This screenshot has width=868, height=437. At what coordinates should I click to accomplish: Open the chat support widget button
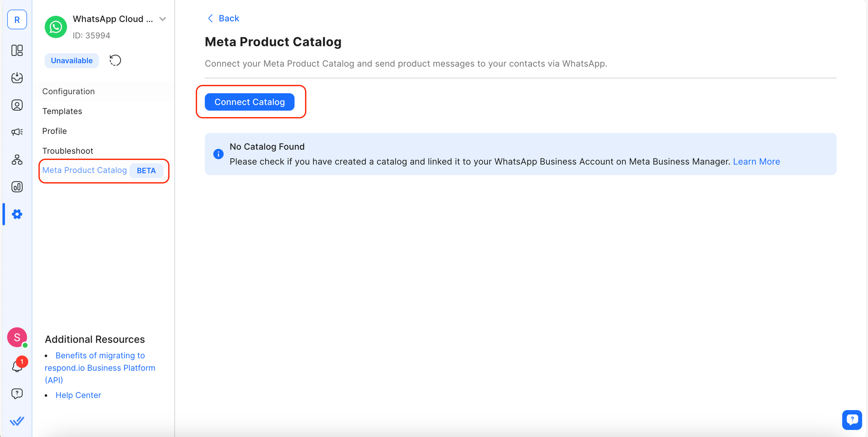point(852,419)
